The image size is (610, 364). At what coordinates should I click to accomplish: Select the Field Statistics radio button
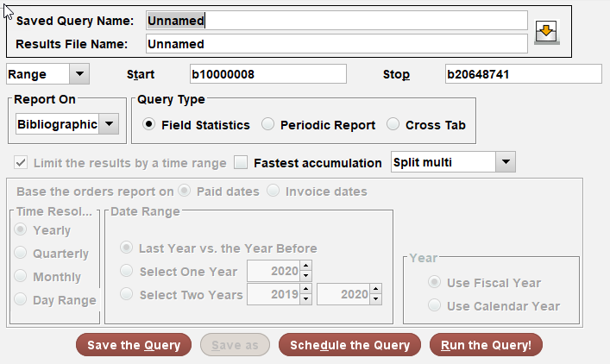[x=148, y=124]
